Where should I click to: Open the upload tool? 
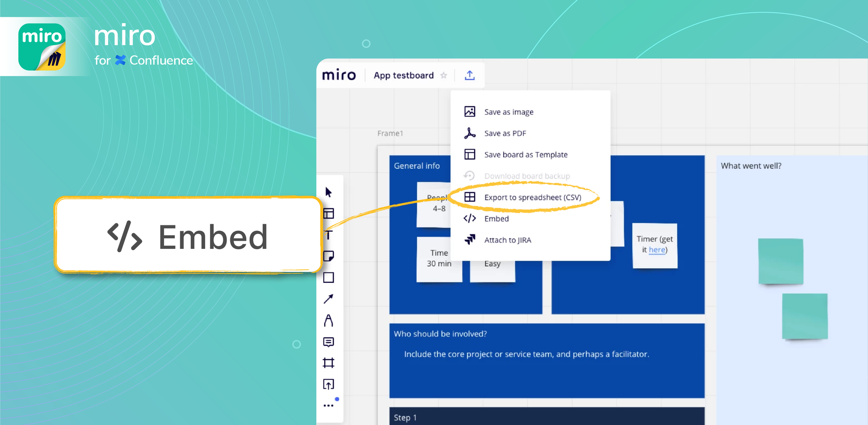point(329,384)
